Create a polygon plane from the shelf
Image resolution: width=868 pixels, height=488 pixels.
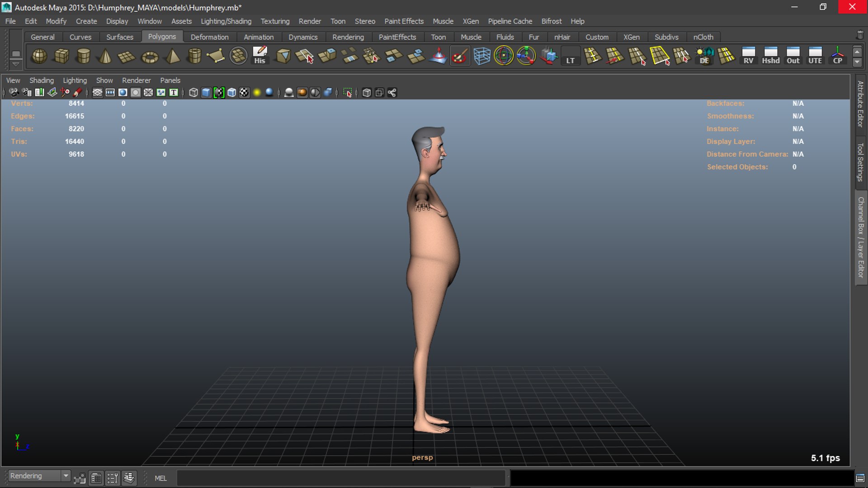tap(127, 56)
